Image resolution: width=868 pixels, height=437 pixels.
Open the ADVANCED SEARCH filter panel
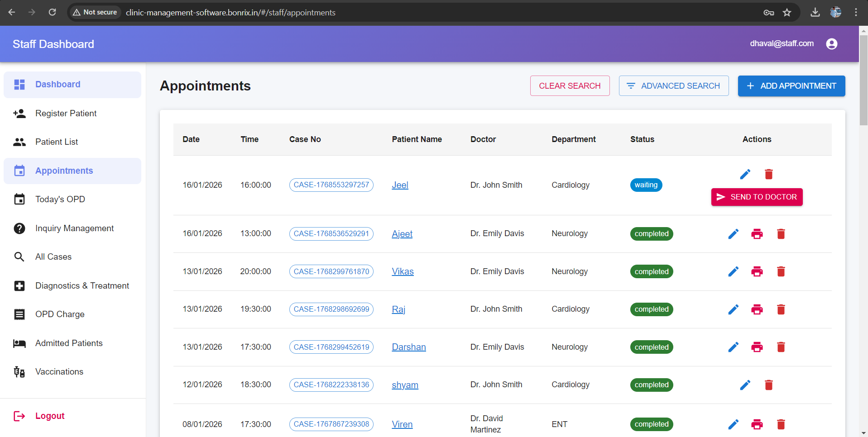[673, 85]
